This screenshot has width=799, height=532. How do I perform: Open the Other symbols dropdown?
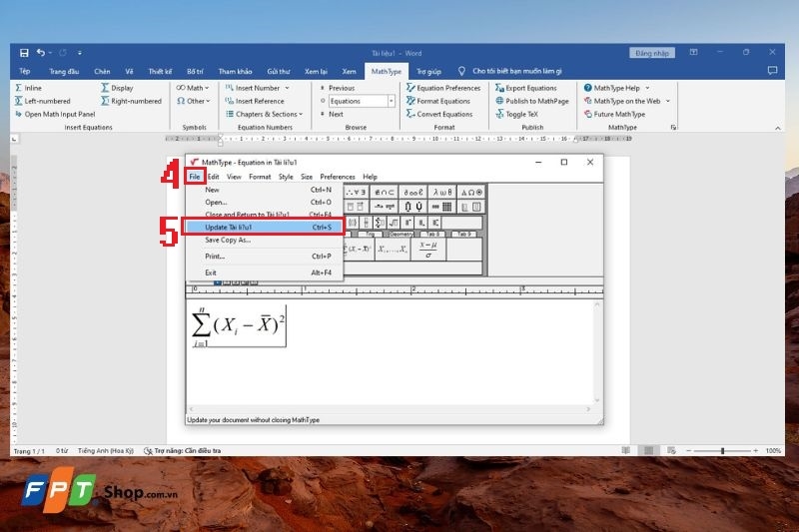pos(194,101)
